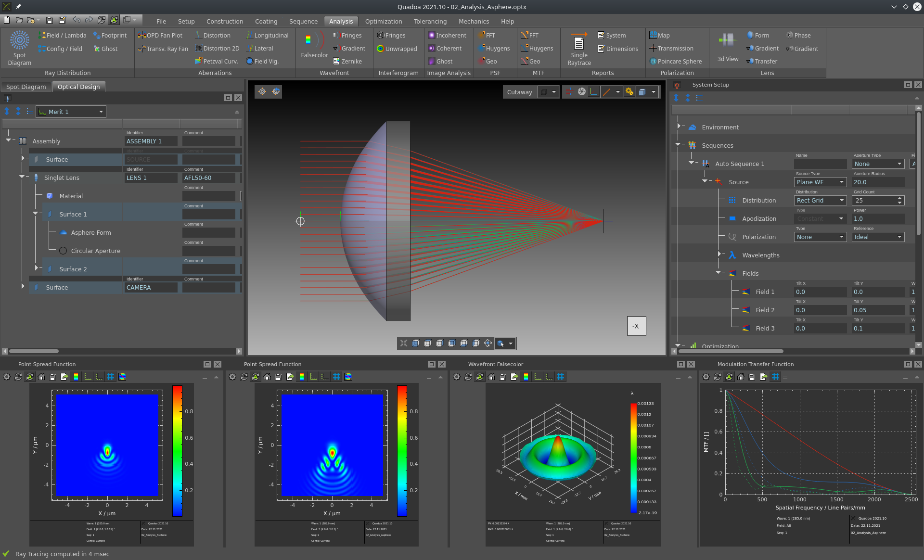Launch OPD Fan Plot aberration analysis
The width and height of the screenshot is (924, 560).
click(x=160, y=35)
